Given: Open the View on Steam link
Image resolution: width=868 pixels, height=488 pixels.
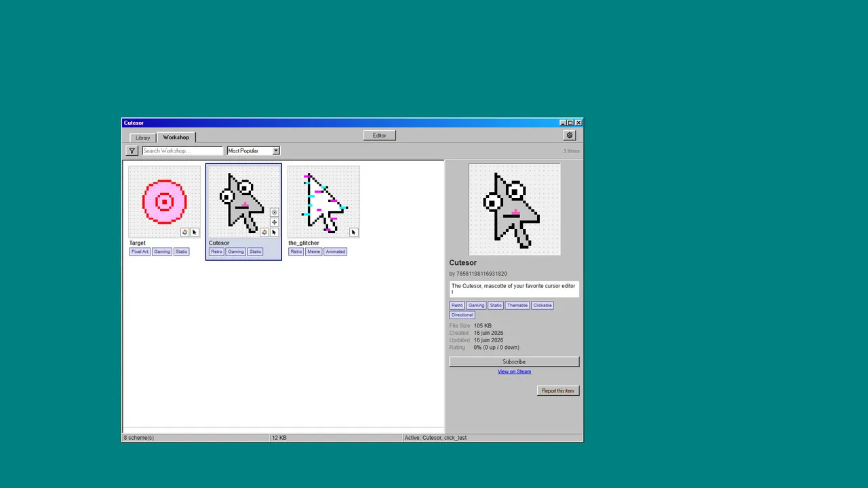Looking at the screenshot, I should point(514,371).
